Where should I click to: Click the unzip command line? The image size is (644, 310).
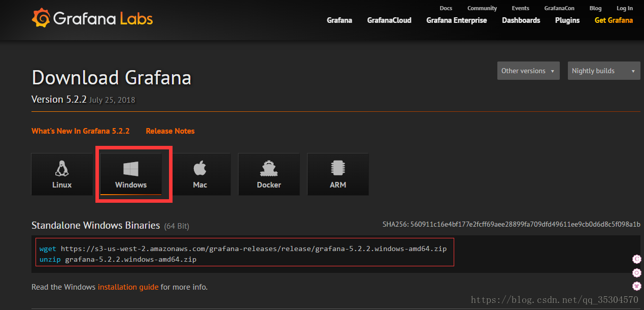(x=118, y=259)
